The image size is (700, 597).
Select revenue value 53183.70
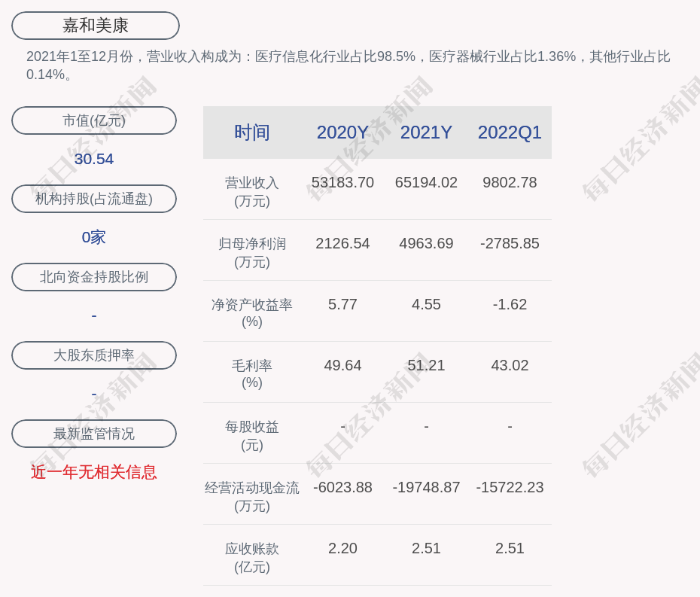342,183
